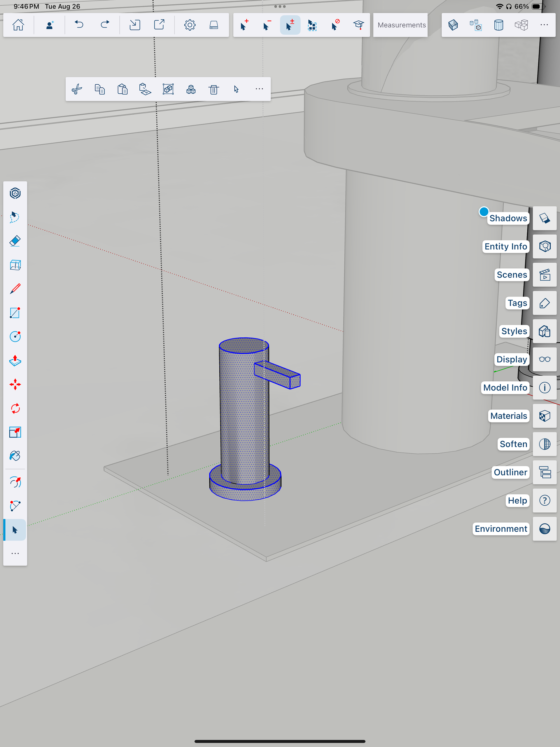Viewport: 560px width, 747px height.
Task: Expand left toolbar more options
Action: pos(15,553)
